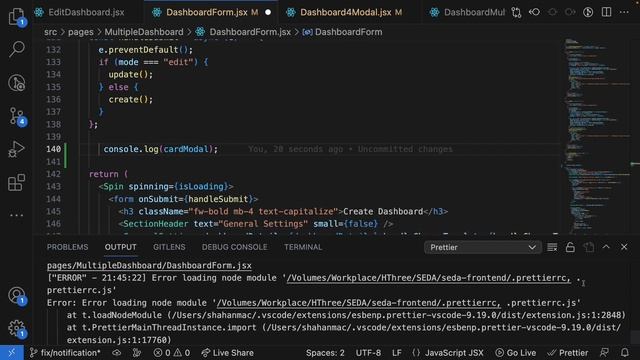Open the Prettier output channel dropdown
640x360 pixels.
[483, 247]
